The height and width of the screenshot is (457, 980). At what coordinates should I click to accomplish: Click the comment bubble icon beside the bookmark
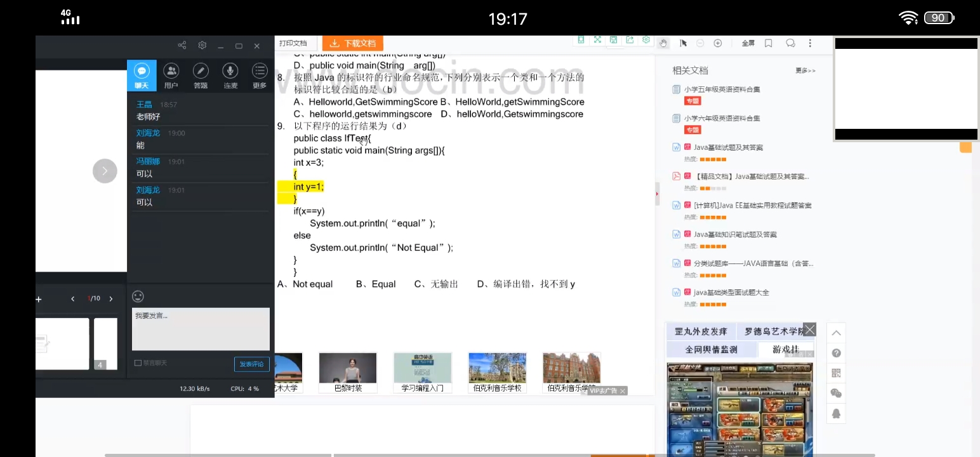790,43
